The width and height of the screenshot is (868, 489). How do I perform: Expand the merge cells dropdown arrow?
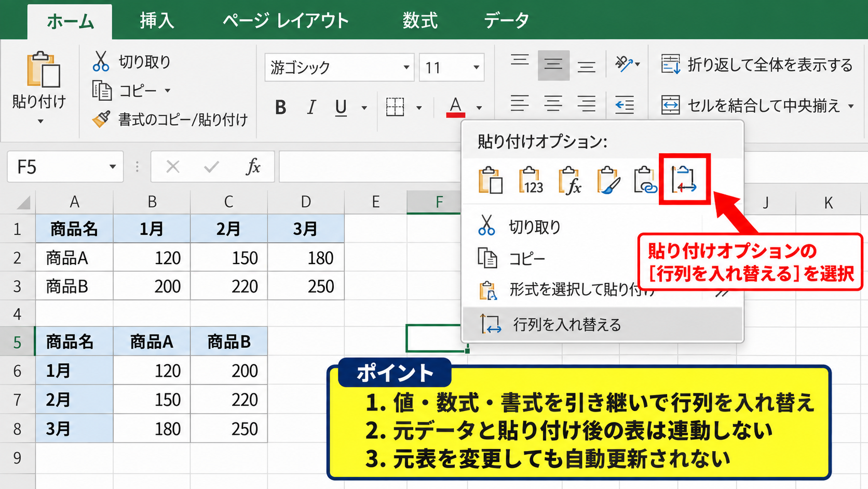click(851, 106)
